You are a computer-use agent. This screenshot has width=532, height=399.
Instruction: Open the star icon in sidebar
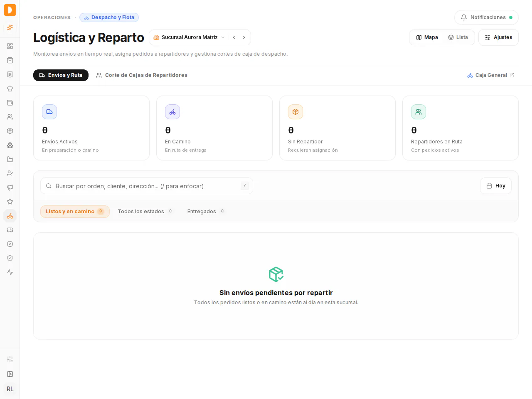(10, 202)
